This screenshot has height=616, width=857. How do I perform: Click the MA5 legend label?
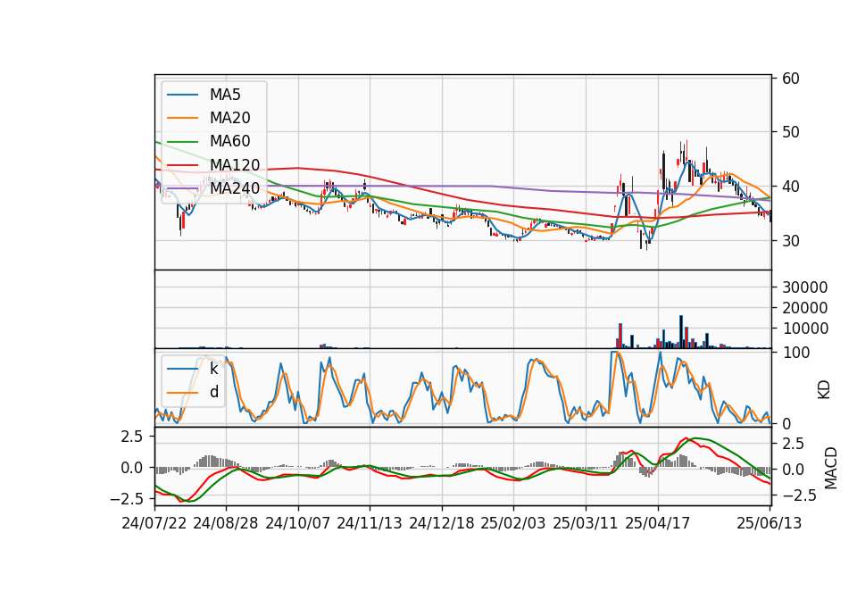pyautogui.click(x=225, y=95)
